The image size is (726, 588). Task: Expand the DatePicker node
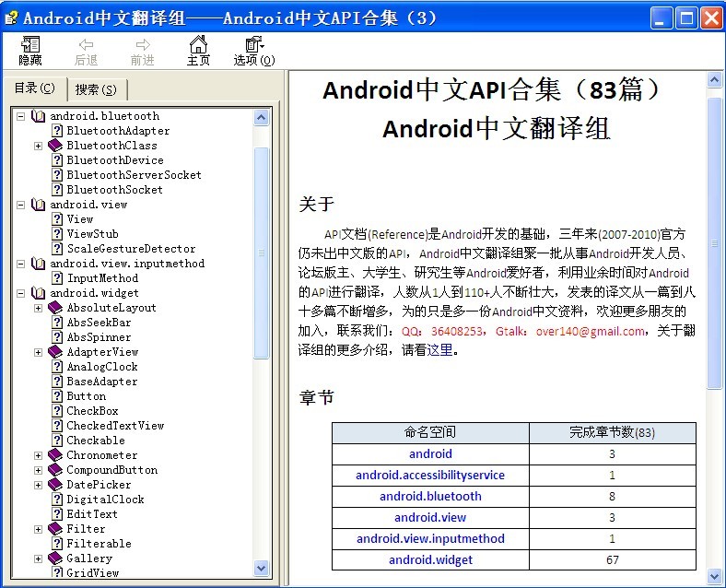(39, 485)
